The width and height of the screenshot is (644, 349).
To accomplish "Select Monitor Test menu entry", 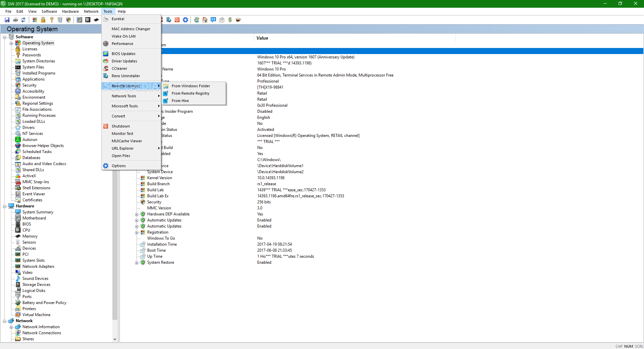I will click(x=131, y=134).
